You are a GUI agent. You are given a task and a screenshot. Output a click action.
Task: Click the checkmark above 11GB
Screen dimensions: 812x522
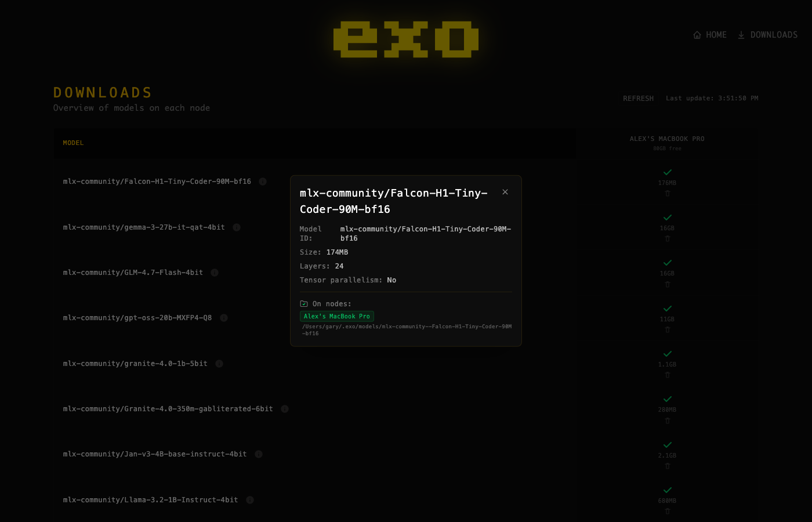tap(668, 309)
